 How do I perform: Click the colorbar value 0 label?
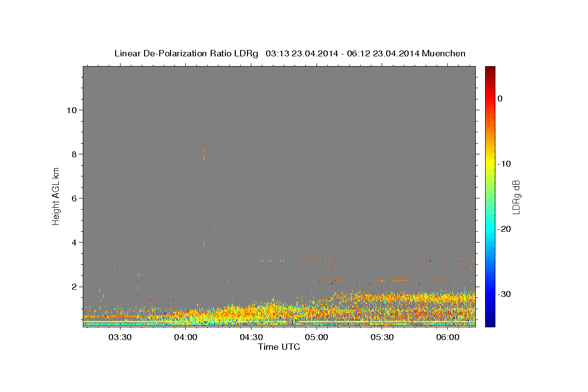tap(500, 98)
